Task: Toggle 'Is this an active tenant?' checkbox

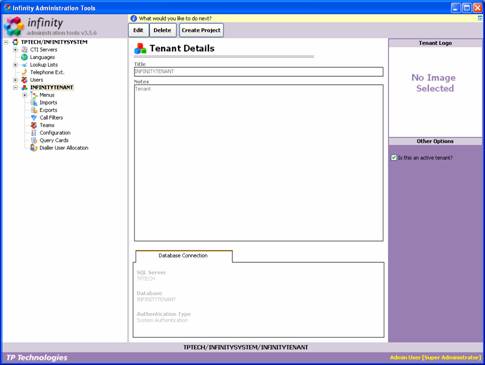Action: point(394,158)
